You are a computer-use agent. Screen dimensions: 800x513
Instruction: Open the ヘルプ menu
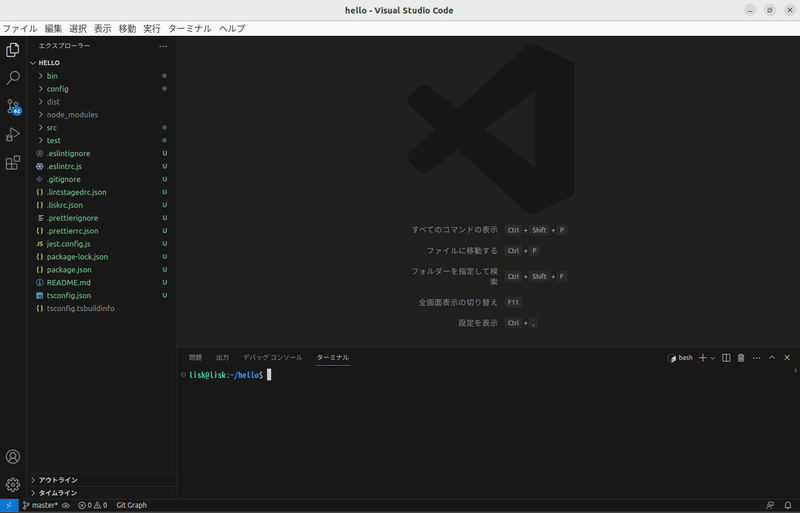232,29
